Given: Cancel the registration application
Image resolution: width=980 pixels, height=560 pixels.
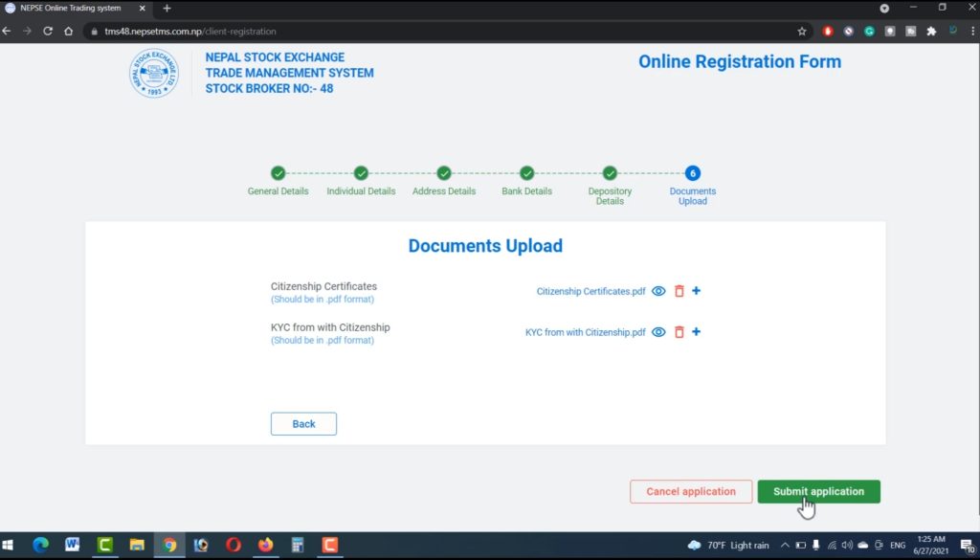Looking at the screenshot, I should coord(691,491).
